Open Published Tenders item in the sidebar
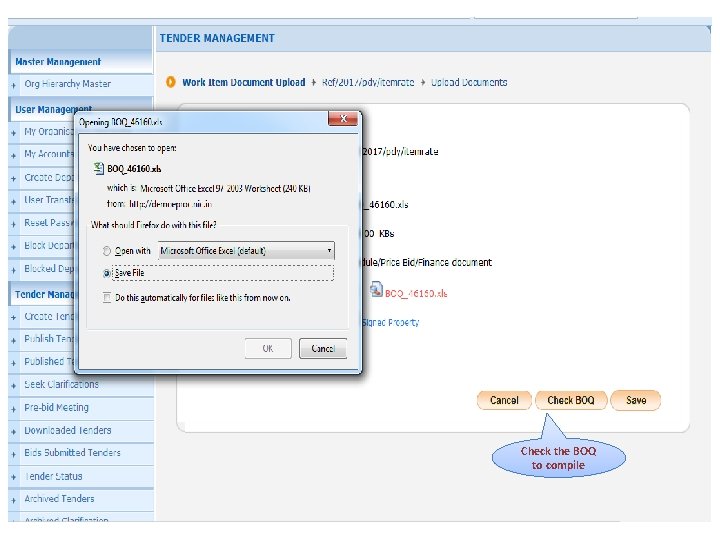The image size is (720, 540). click(49, 361)
